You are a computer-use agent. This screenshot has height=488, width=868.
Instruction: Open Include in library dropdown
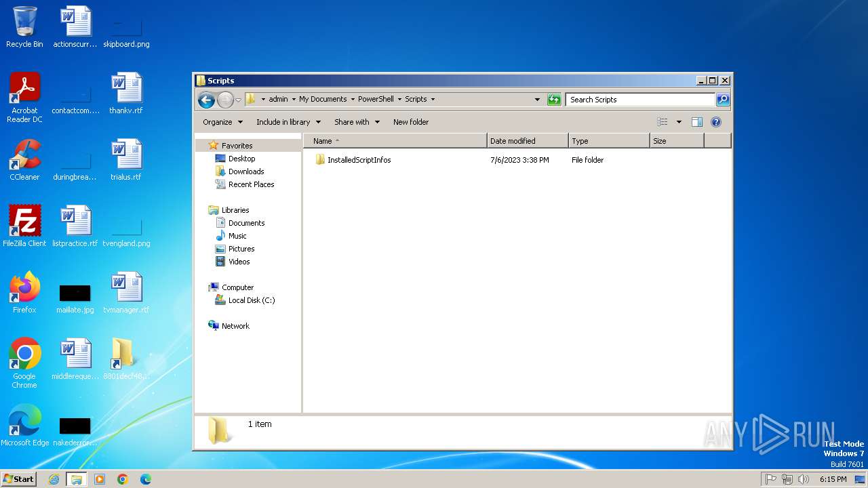click(288, 122)
